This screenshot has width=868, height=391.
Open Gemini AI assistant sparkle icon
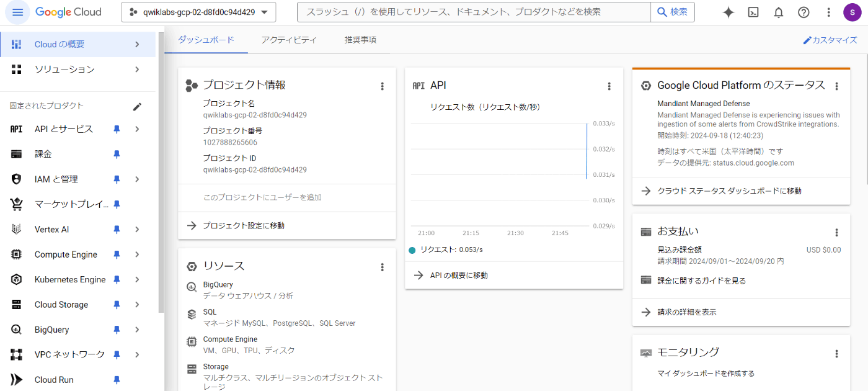pyautogui.click(x=728, y=12)
